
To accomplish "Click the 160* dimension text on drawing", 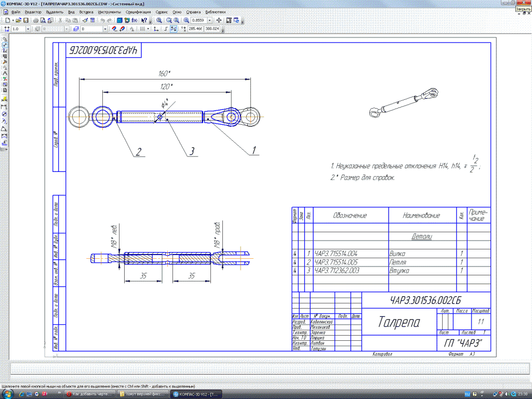I will pyautogui.click(x=164, y=73).
